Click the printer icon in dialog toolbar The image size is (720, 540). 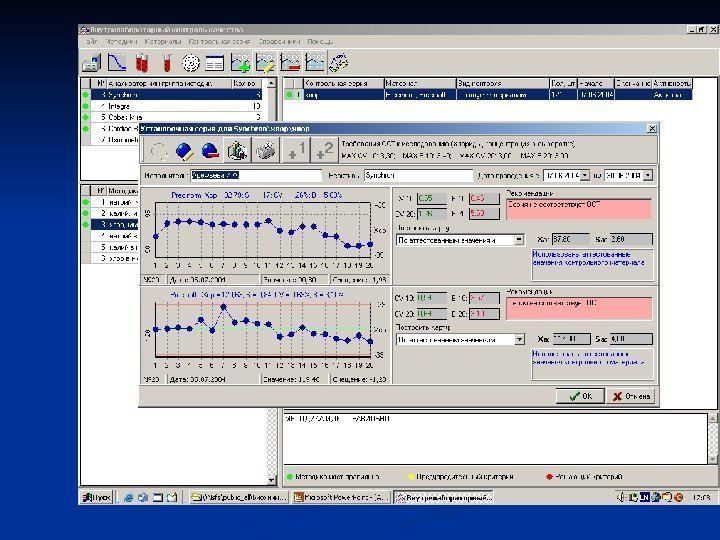266,150
